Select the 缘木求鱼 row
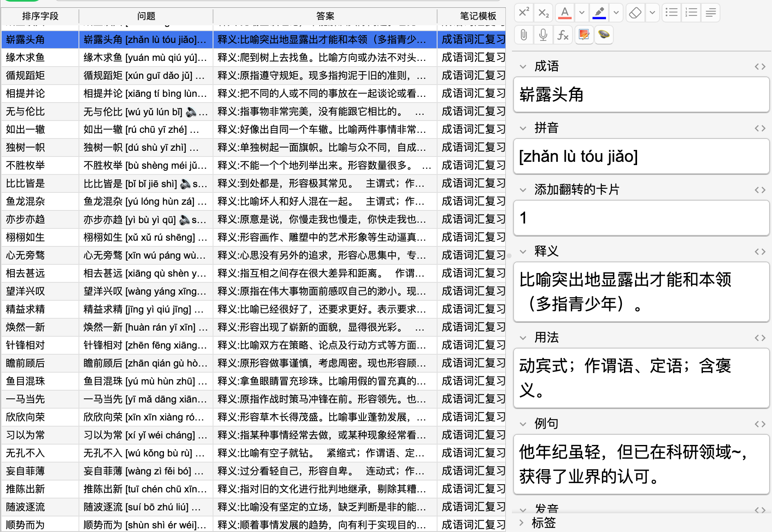Viewport: 772px width, 532px height. 254,58
